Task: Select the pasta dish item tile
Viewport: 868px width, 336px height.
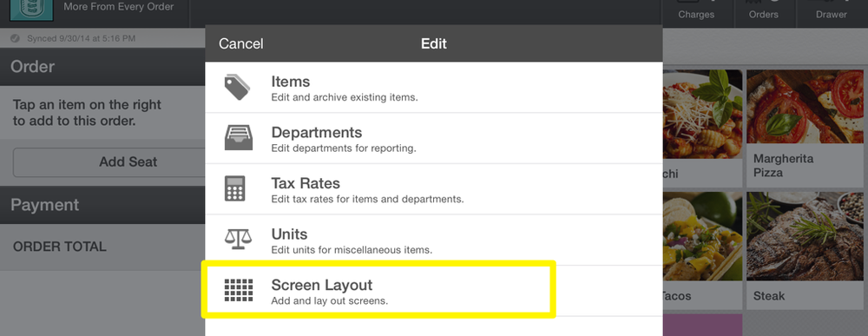Action: (702, 128)
